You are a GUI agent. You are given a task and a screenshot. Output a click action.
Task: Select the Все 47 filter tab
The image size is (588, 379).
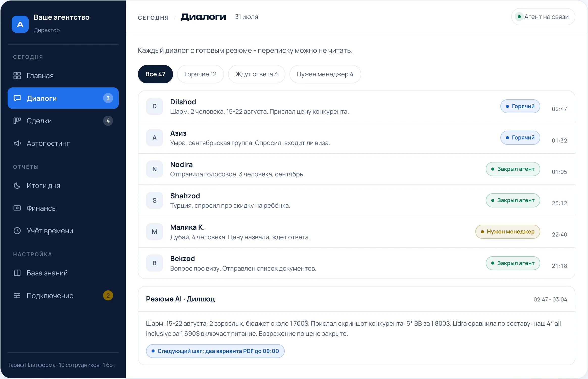click(155, 74)
